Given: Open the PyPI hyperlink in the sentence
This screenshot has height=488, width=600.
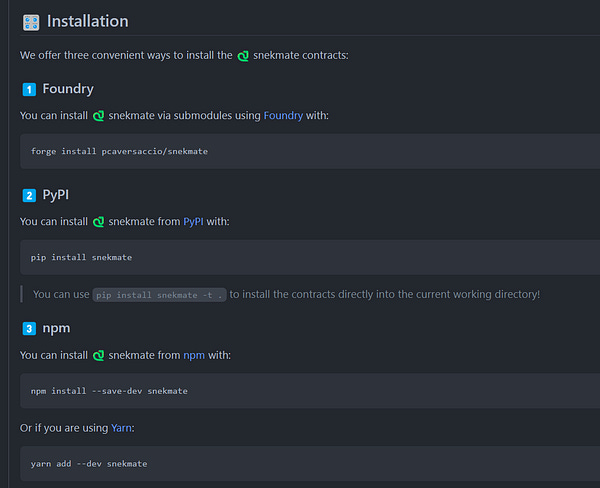Looking at the screenshot, I should [x=193, y=222].
